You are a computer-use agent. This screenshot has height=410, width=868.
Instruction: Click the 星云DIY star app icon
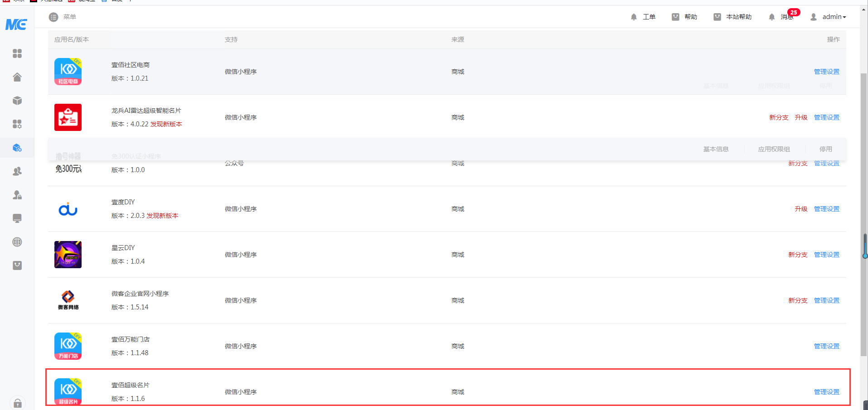[x=68, y=255]
